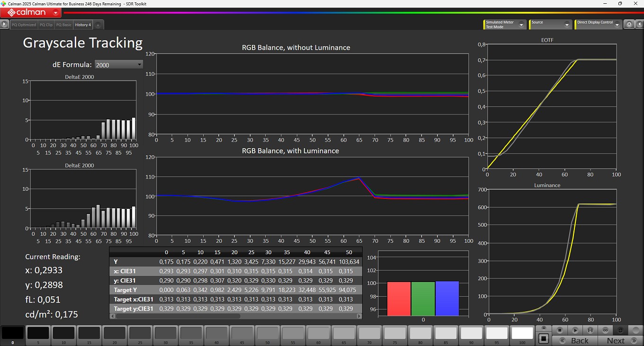The image size is (644, 346).
Task: Click RGB Balance, with Luminance title
Action: [x=290, y=151]
